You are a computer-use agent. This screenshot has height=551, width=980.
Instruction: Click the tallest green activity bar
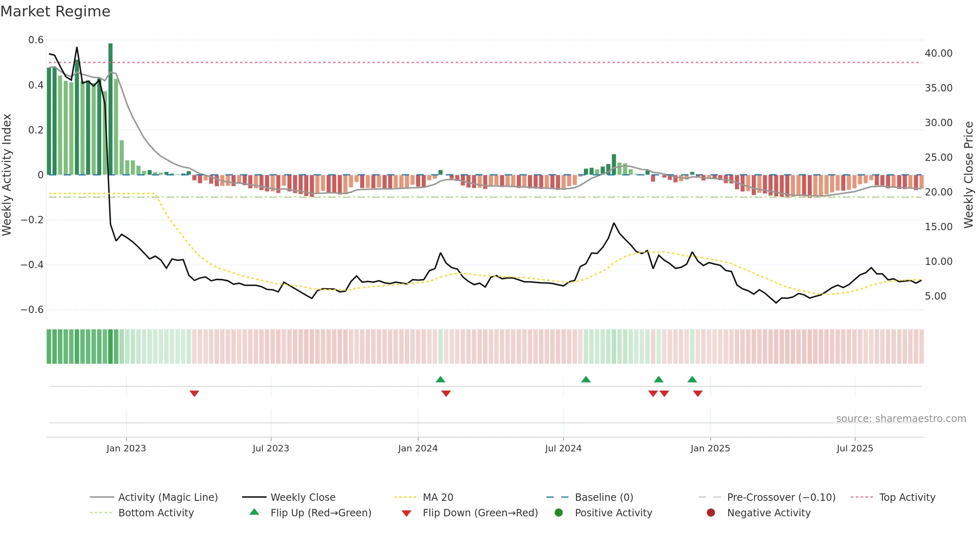click(x=110, y=109)
